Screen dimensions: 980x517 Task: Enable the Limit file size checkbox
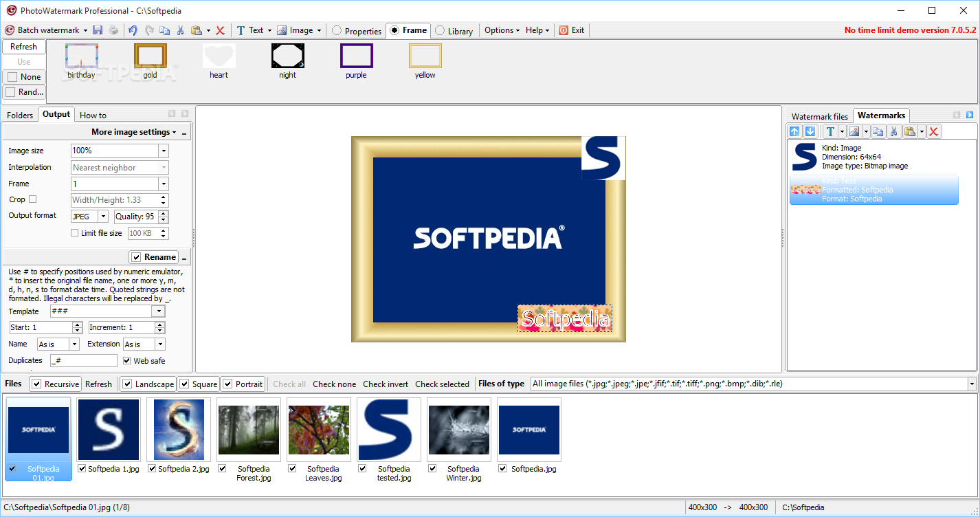75,233
